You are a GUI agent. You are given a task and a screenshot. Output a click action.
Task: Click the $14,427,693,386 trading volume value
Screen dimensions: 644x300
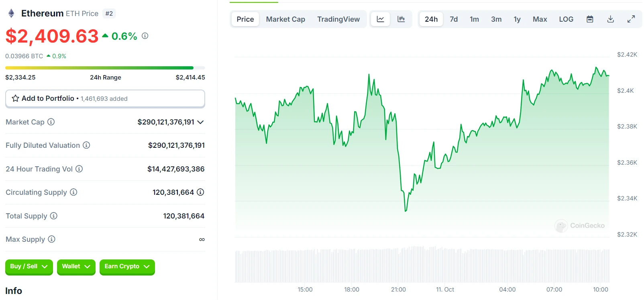click(176, 169)
